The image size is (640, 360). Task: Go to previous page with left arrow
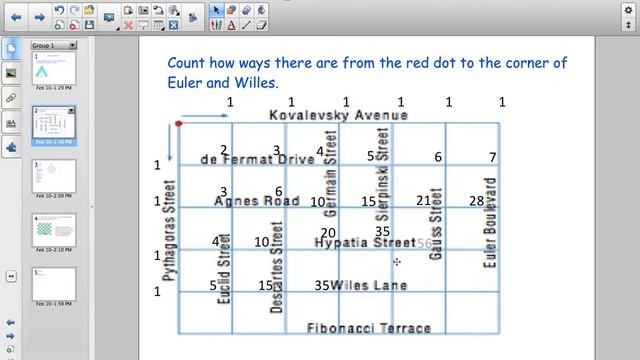16,18
